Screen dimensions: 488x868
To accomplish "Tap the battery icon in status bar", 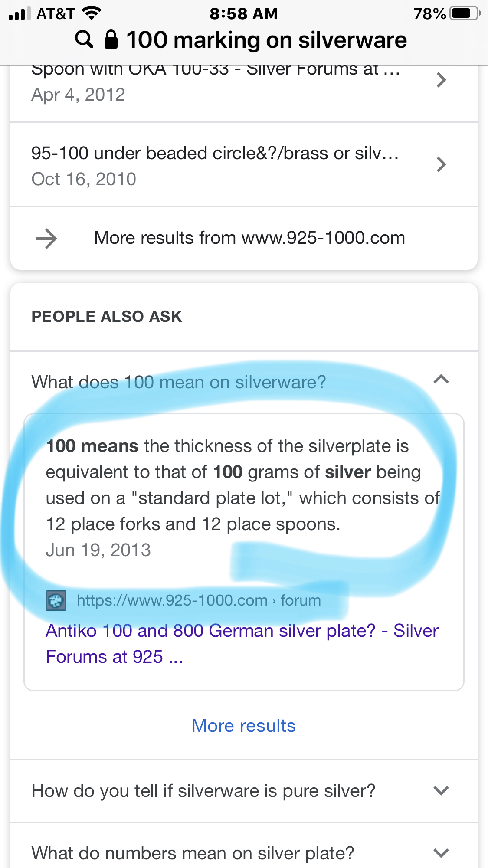I will (465, 13).
